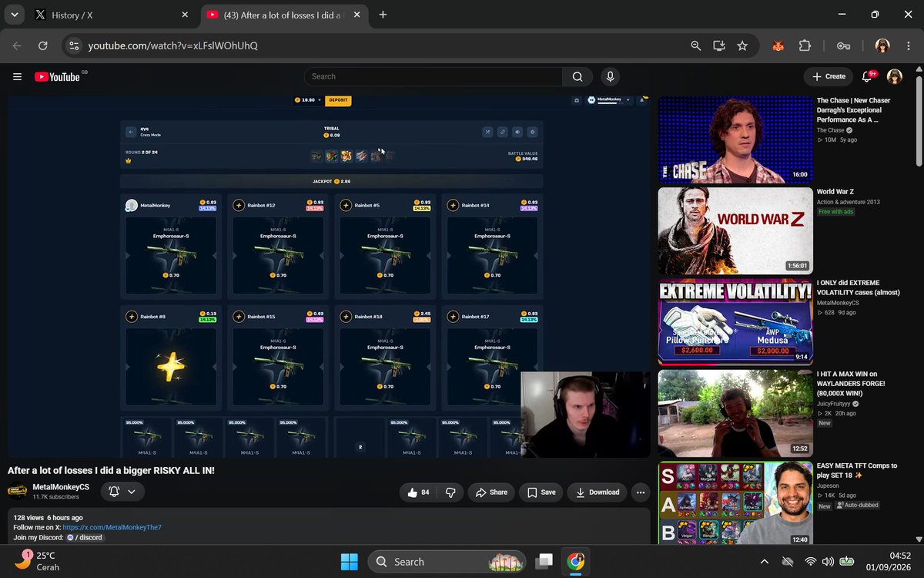
Task: Open MetalMonkeyThe7 X link in description
Action: pyautogui.click(x=112, y=528)
